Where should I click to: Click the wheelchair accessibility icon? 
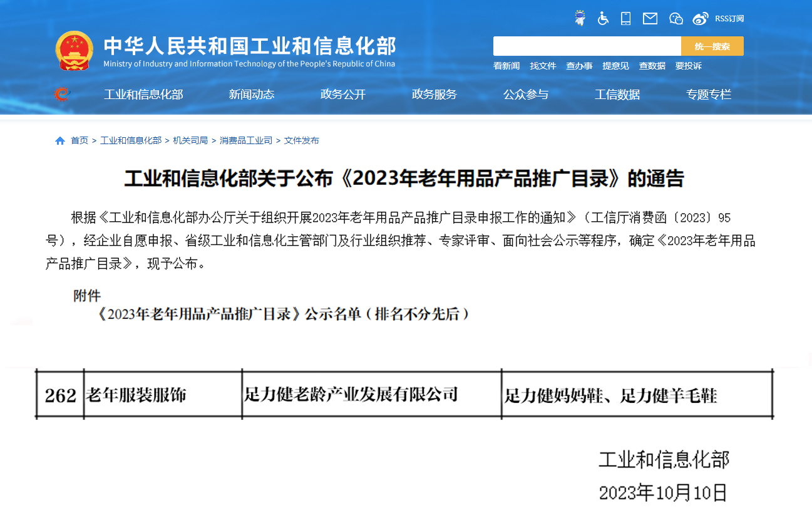[603, 18]
